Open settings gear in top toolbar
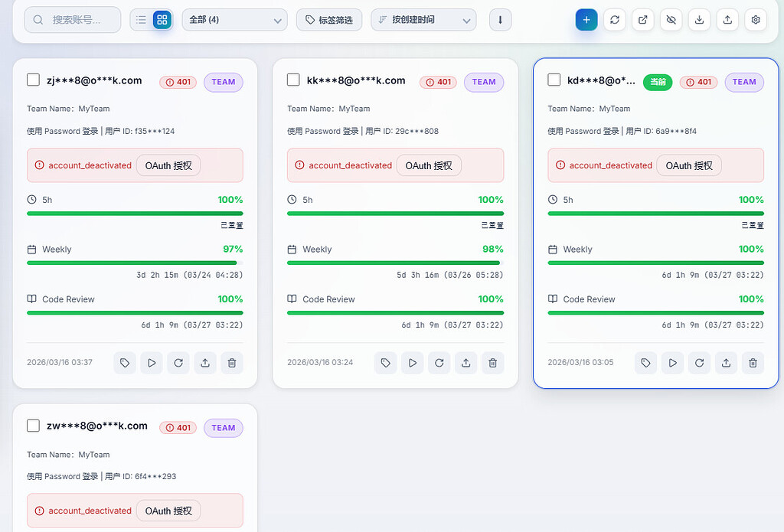The image size is (784, 532). (x=756, y=20)
